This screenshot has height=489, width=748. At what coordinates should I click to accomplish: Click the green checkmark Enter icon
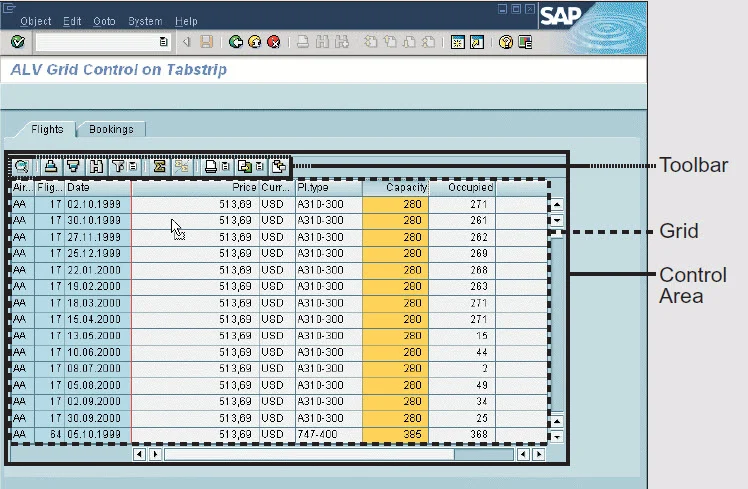pos(18,42)
